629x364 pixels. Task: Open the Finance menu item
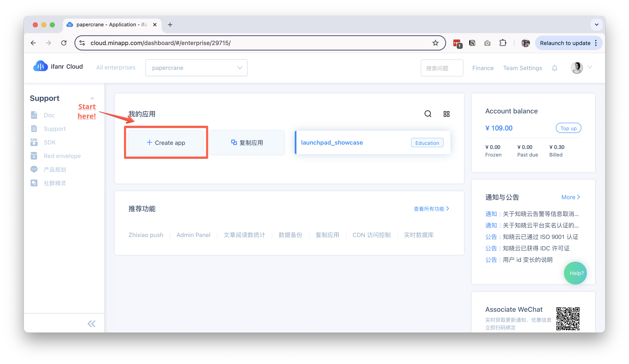[482, 68]
